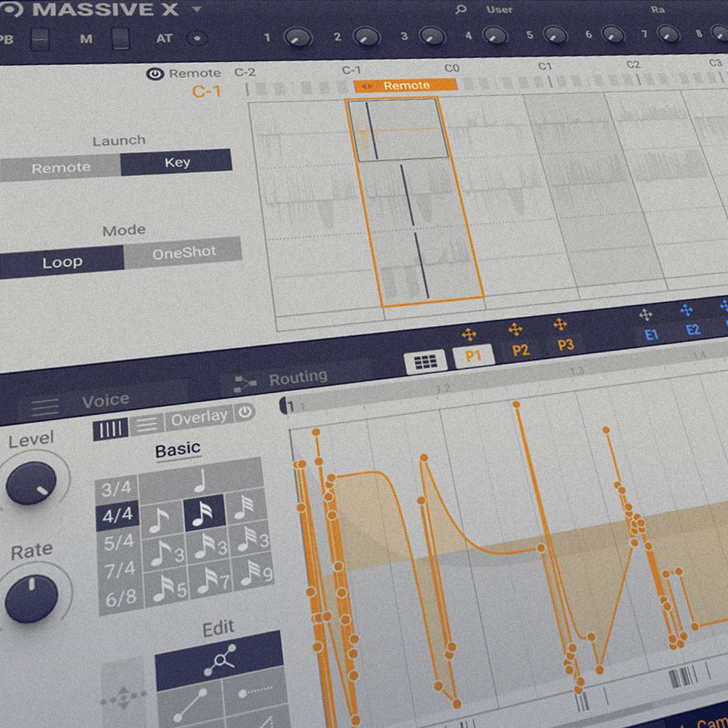
Task: Click the C-1 remote key value
Action: pyautogui.click(x=207, y=91)
